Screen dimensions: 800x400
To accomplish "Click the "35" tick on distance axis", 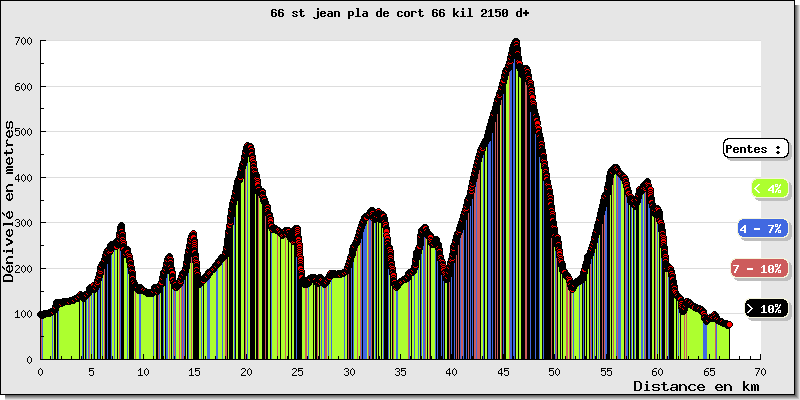I will (400, 370).
